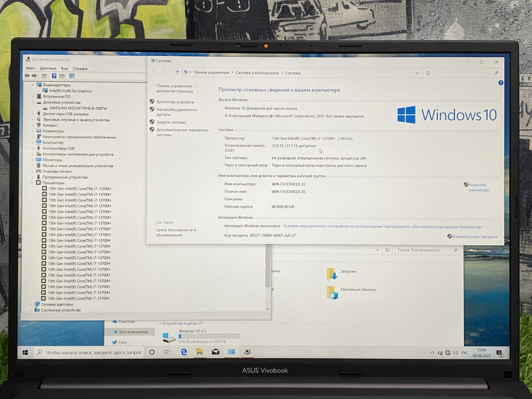Screen dimensions: 532x399
Task: Click the Back arrow in Device Manager toolbar
Action: click(x=27, y=76)
